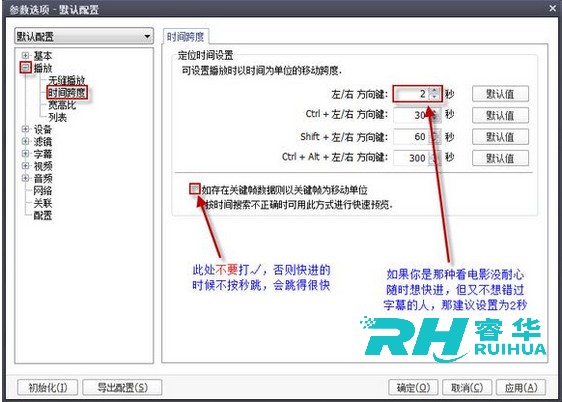Select the 设备 category label
The height and width of the screenshot is (402, 562).
point(43,129)
